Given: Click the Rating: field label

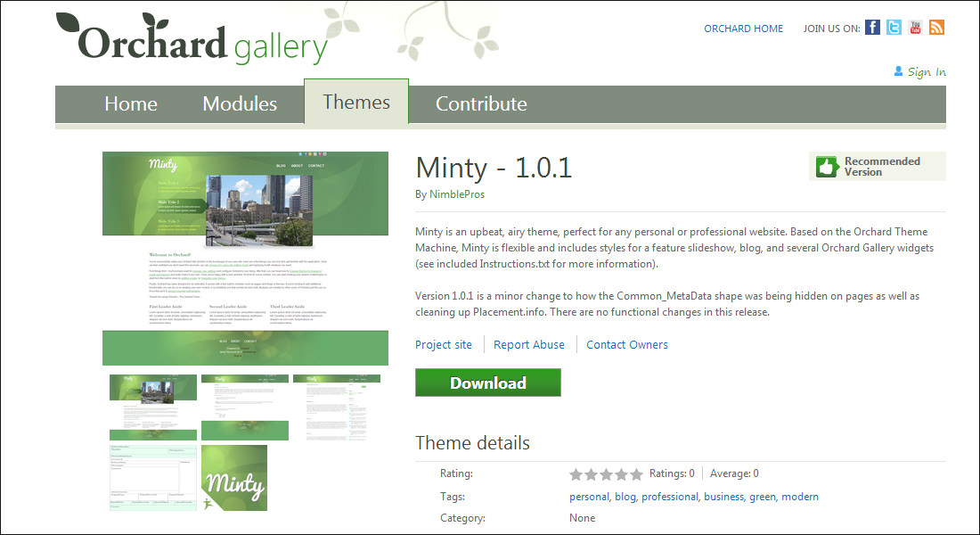Looking at the screenshot, I should [456, 473].
